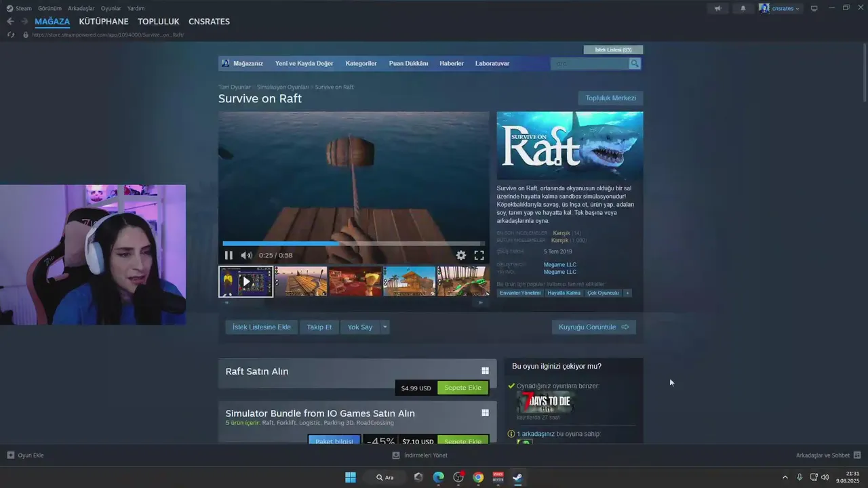
Task: Click the İndirmeleri Yönet download icon
Action: coord(396,455)
